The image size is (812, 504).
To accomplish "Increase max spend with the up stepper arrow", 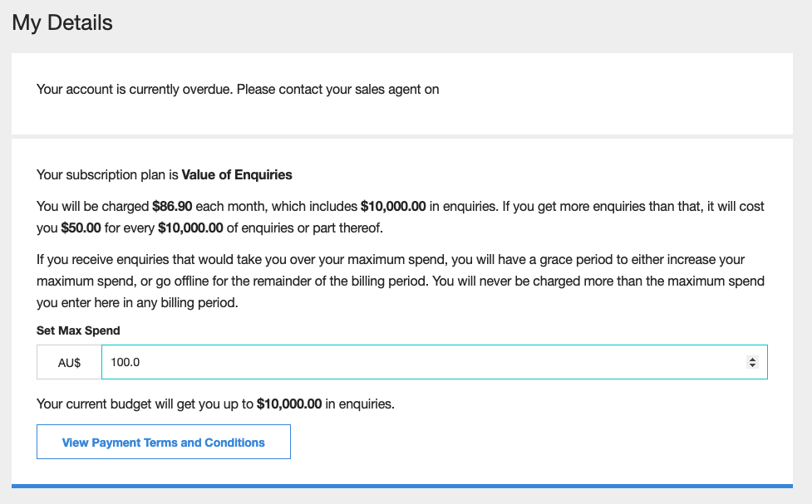I will click(x=752, y=359).
